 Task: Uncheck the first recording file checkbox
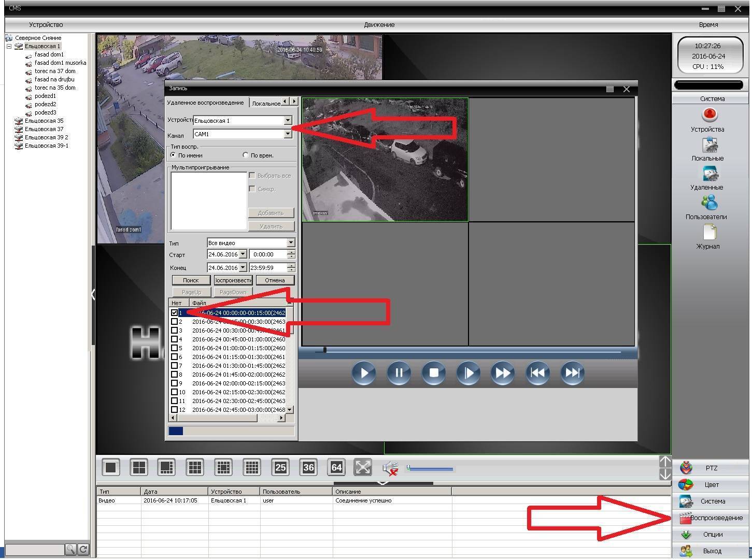175,313
